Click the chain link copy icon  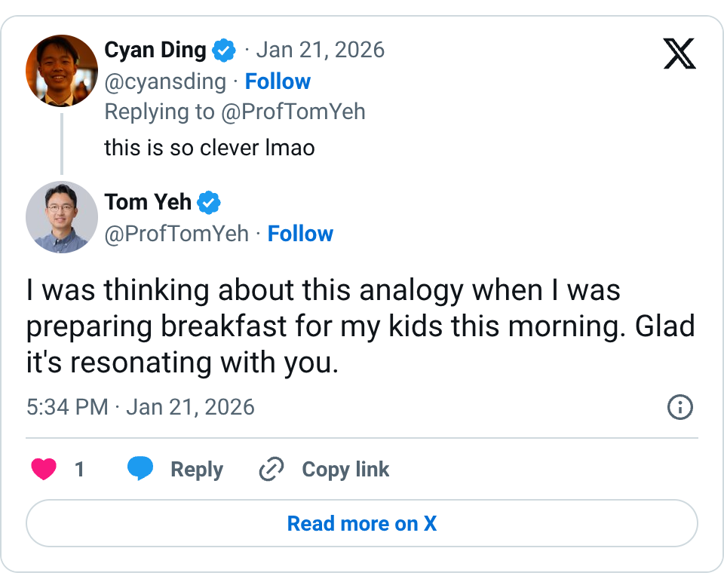(x=271, y=470)
